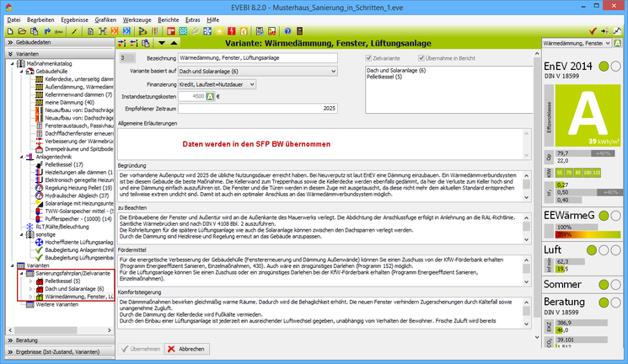This screenshot has width=628, height=364.
Task: Open the variant selector combo top right
Action: click(x=577, y=43)
